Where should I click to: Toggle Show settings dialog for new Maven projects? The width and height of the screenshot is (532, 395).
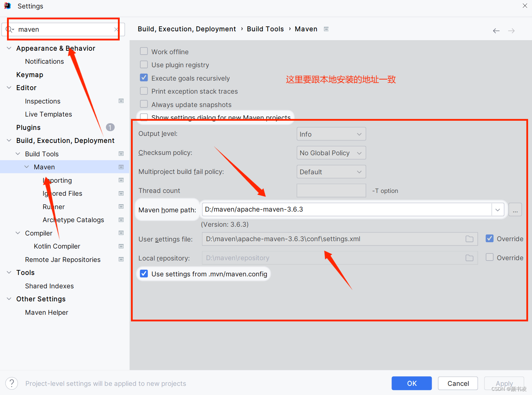pyautogui.click(x=144, y=117)
